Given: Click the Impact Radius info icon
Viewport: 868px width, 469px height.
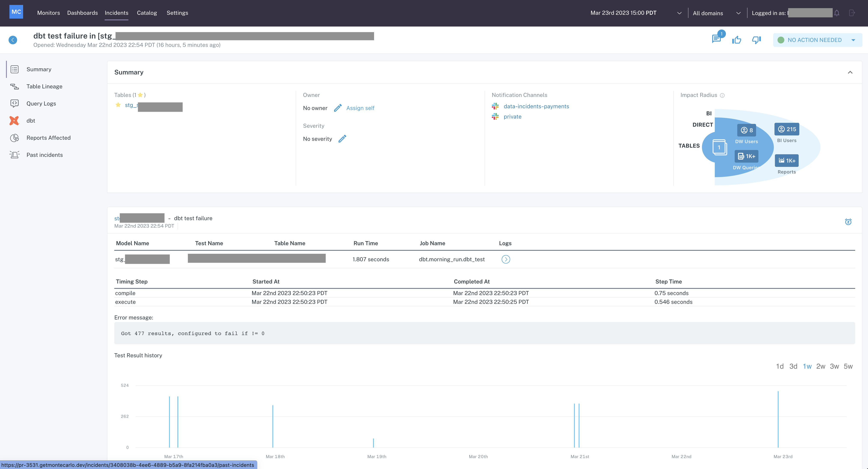Looking at the screenshot, I should point(722,95).
